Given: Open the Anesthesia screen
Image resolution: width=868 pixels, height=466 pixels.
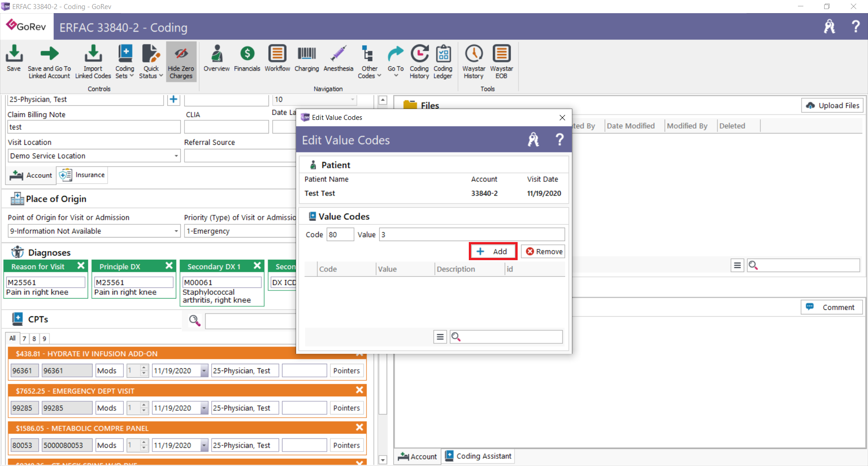Looking at the screenshot, I should (x=338, y=59).
